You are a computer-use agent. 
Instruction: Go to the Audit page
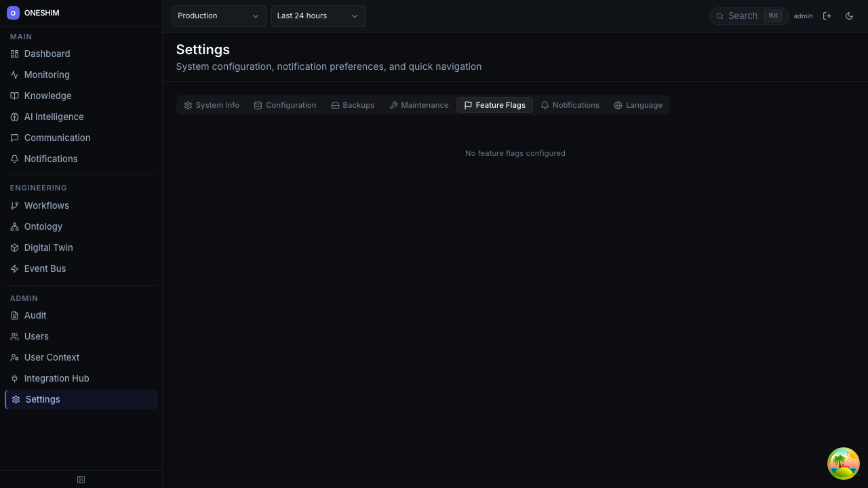35,315
